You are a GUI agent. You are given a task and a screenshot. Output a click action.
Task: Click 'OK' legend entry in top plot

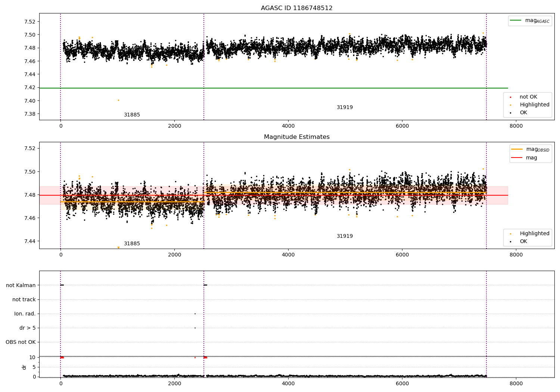(x=523, y=113)
